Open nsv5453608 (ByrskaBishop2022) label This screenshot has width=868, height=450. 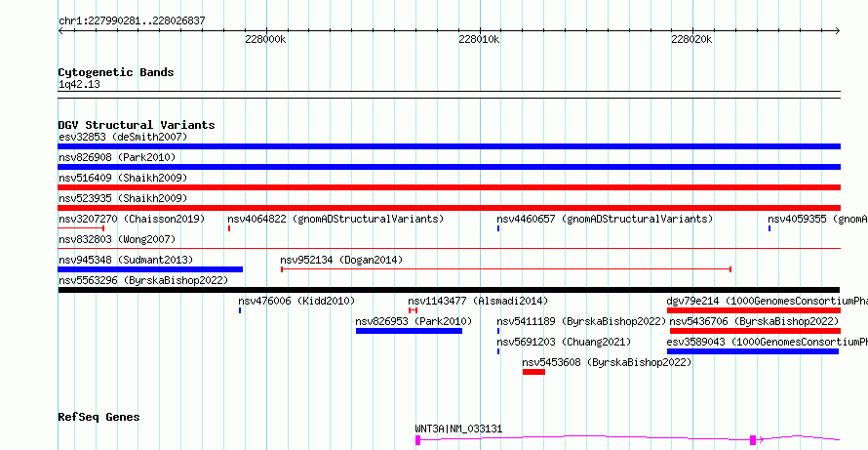(607, 362)
